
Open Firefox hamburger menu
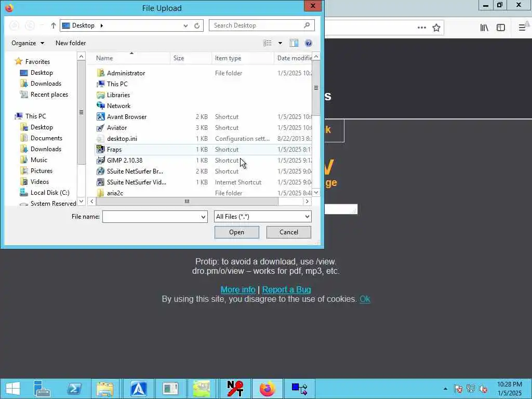point(522,28)
